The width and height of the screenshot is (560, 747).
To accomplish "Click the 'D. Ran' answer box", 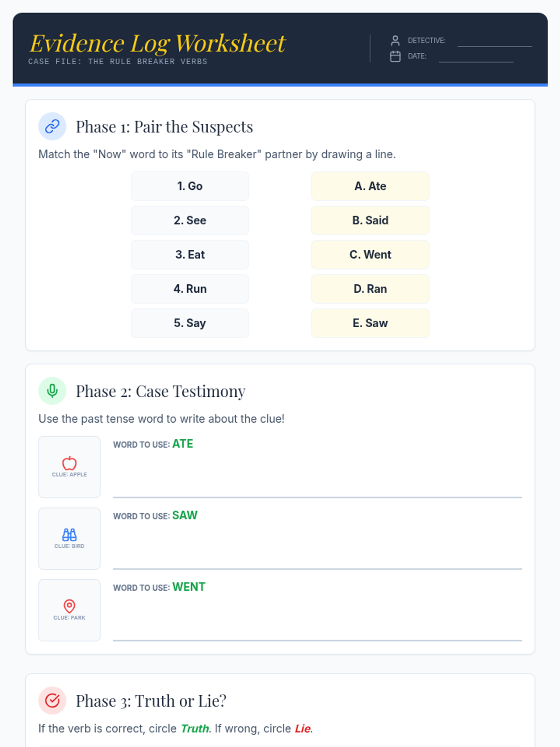I will pos(371,289).
